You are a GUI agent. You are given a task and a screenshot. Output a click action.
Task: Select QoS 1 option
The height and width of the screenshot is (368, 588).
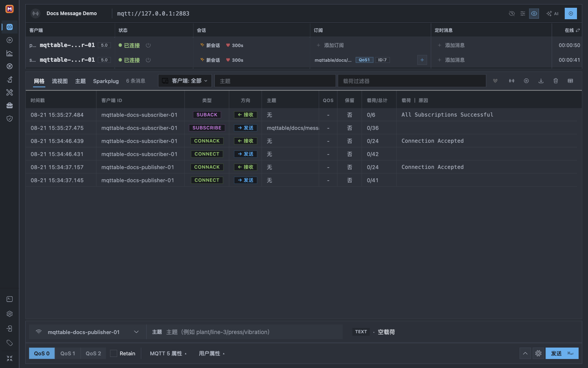coord(68,353)
